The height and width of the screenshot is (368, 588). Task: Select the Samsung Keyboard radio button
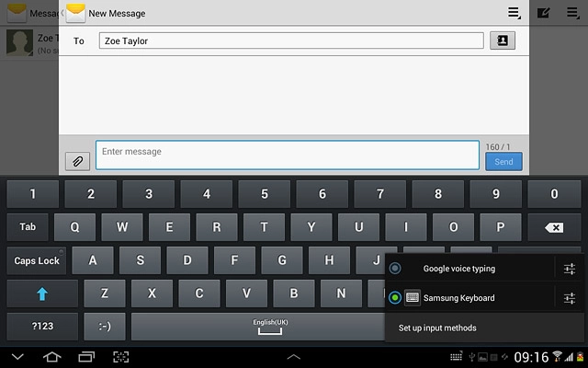pyautogui.click(x=395, y=298)
